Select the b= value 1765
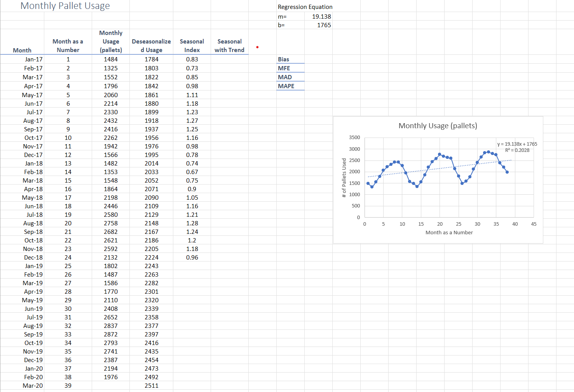The width and height of the screenshot is (574, 392). click(x=324, y=25)
